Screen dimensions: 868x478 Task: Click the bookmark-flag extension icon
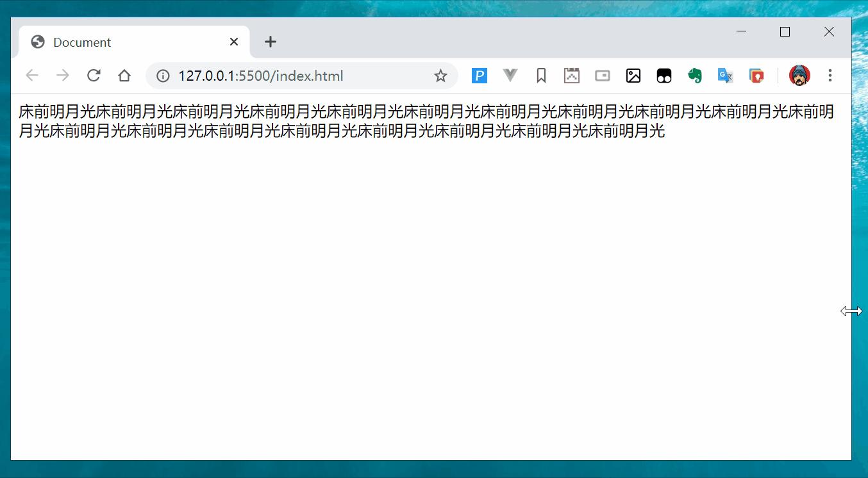click(540, 75)
